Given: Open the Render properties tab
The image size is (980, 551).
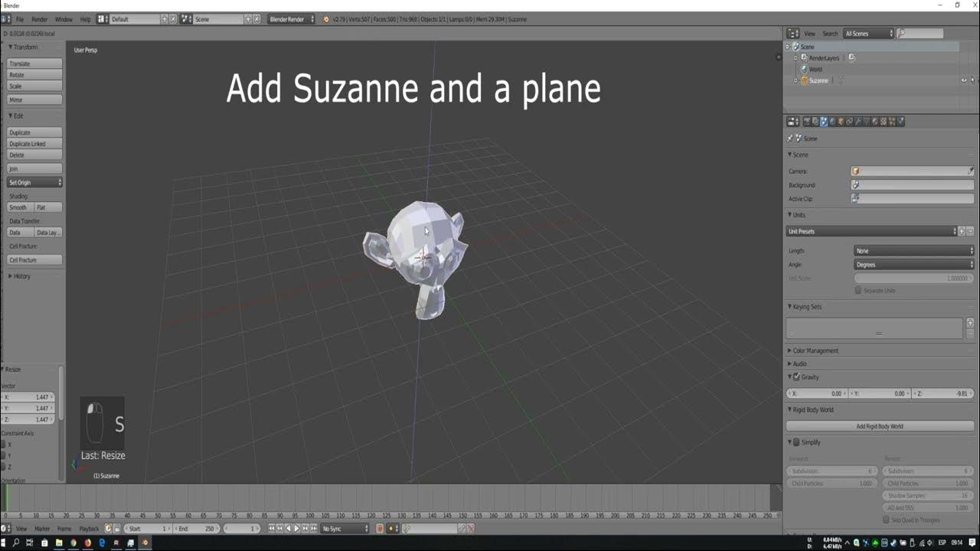Looking at the screenshot, I should (x=807, y=122).
